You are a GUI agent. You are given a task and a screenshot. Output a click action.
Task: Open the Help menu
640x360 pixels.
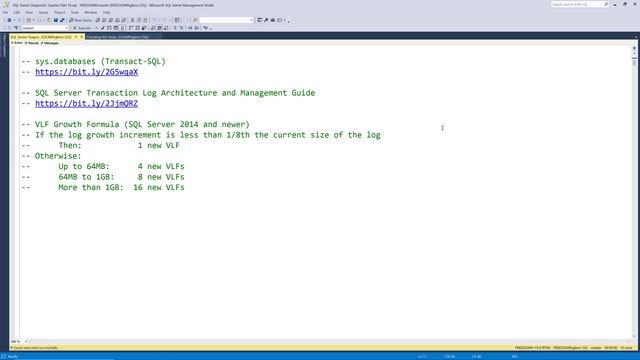[107, 12]
